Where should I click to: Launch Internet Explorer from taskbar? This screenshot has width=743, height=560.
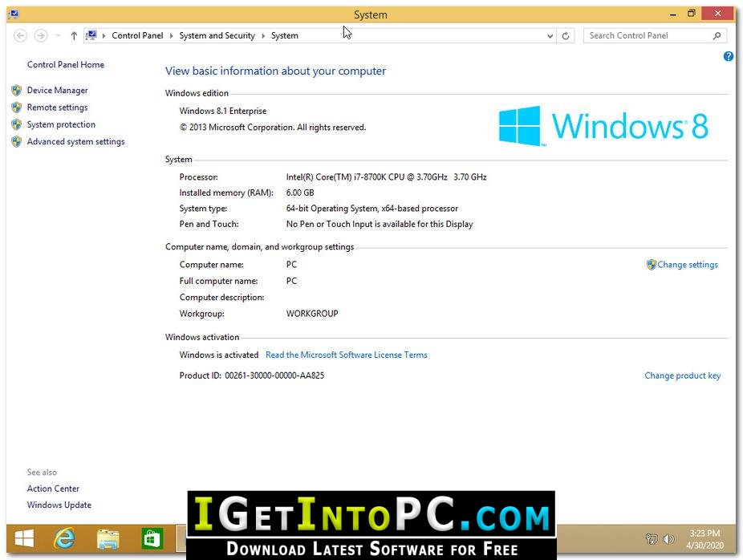pos(64,538)
